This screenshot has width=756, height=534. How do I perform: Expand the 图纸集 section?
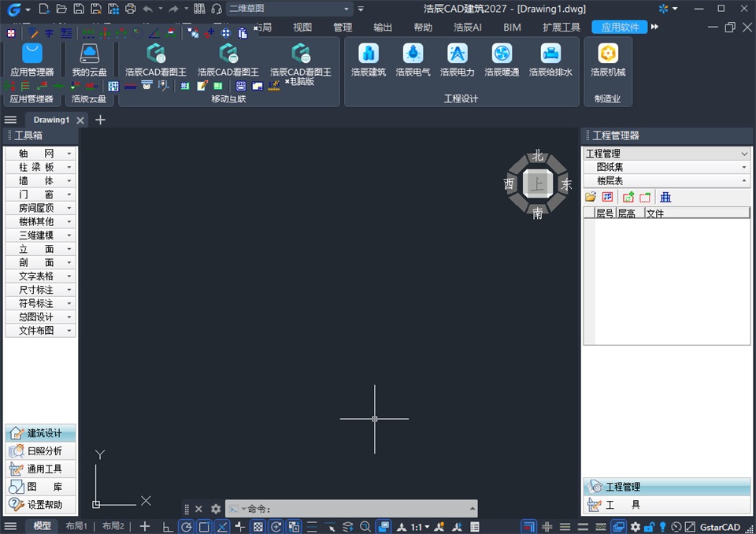tap(667, 167)
